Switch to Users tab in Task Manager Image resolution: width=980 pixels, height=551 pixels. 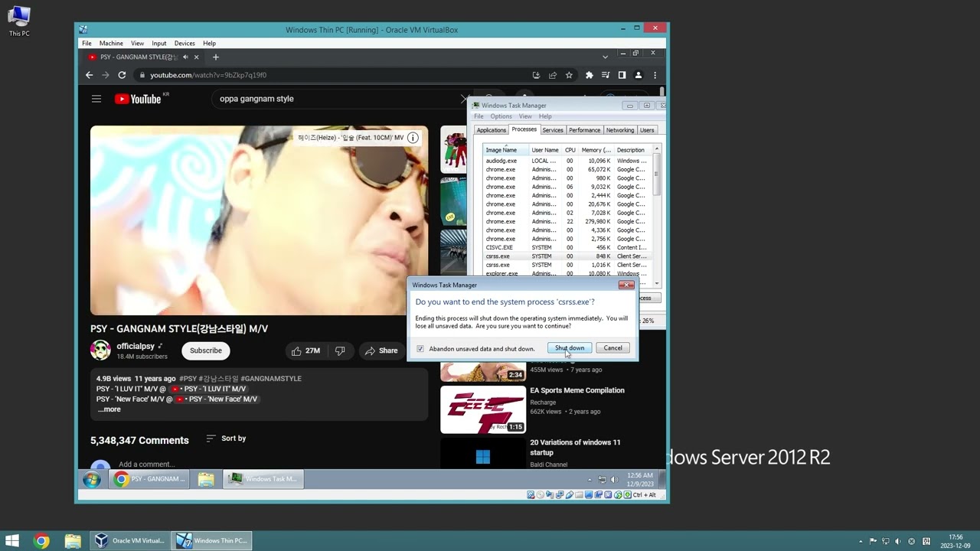pos(647,130)
